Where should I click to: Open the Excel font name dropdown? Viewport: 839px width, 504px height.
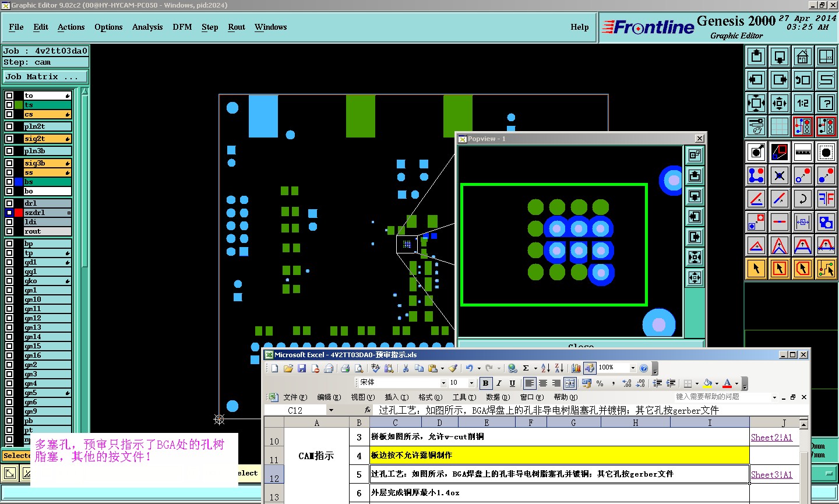click(443, 383)
